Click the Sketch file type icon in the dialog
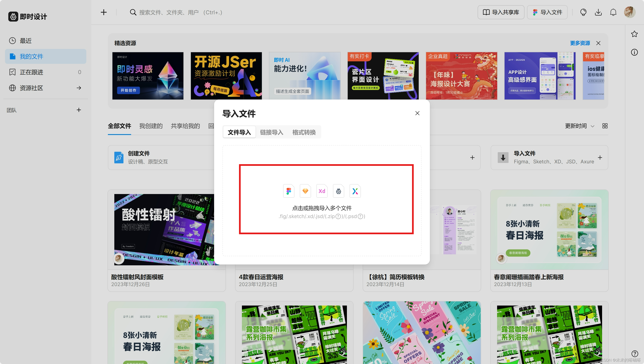 (305, 191)
